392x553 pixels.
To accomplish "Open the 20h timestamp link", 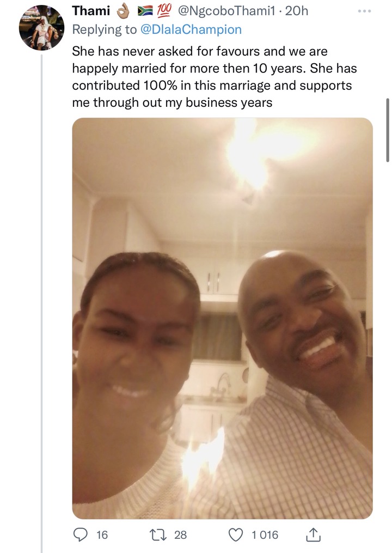I will (x=296, y=11).
